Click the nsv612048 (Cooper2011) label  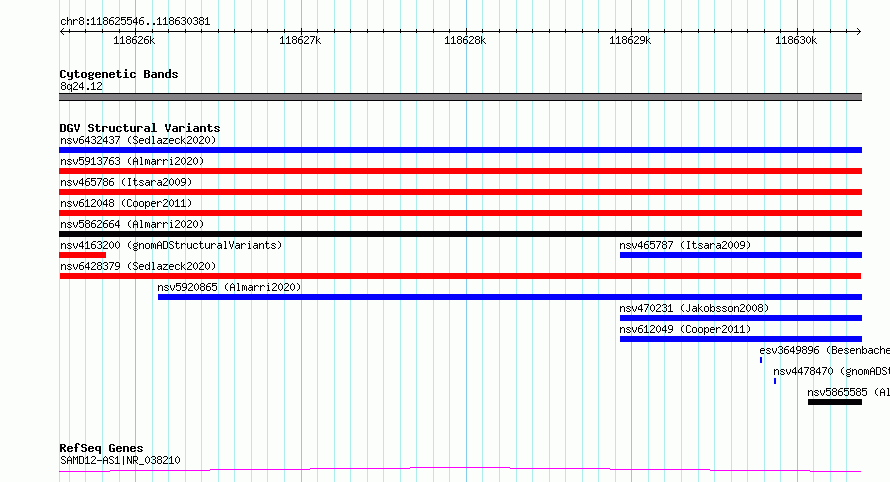pyautogui.click(x=126, y=203)
